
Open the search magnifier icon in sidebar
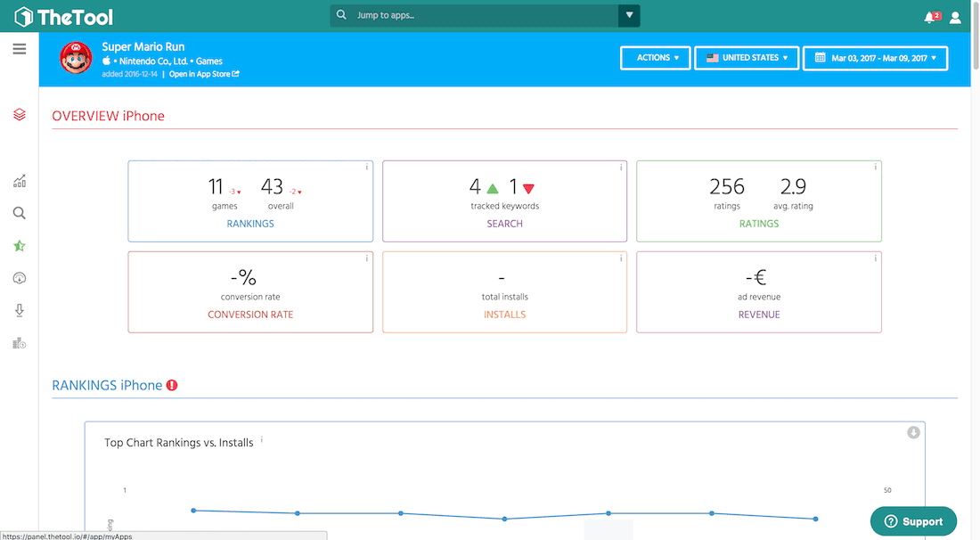(x=20, y=213)
